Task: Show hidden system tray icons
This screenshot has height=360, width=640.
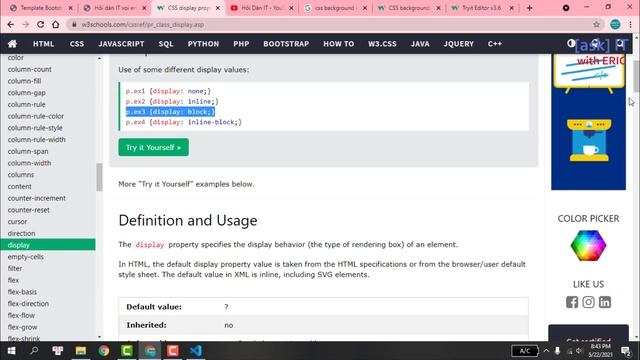Action: [546, 351]
